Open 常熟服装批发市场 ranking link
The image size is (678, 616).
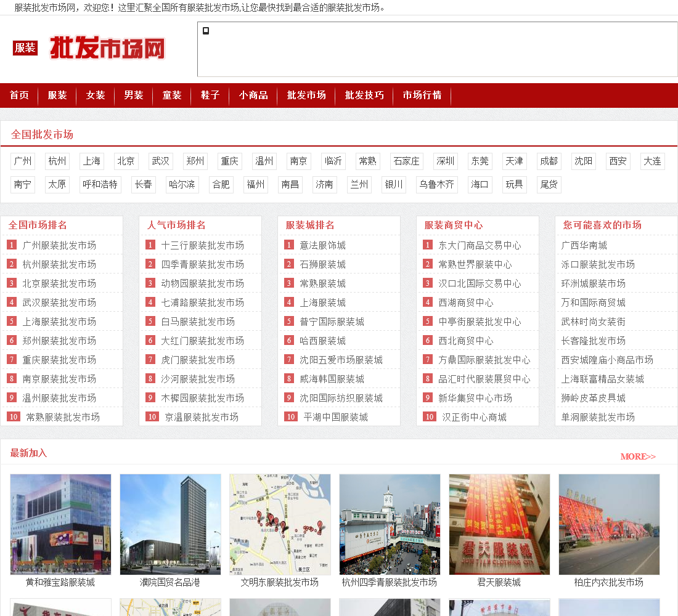pyautogui.click(x=63, y=417)
